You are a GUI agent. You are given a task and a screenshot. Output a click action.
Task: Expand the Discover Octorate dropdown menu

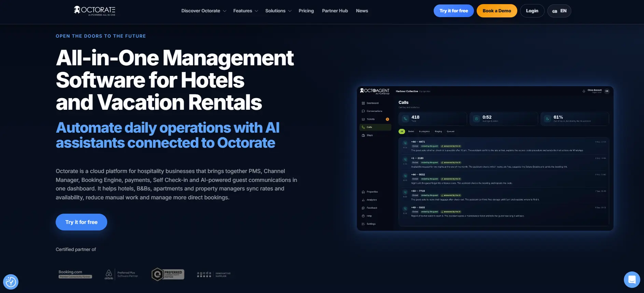coord(204,11)
